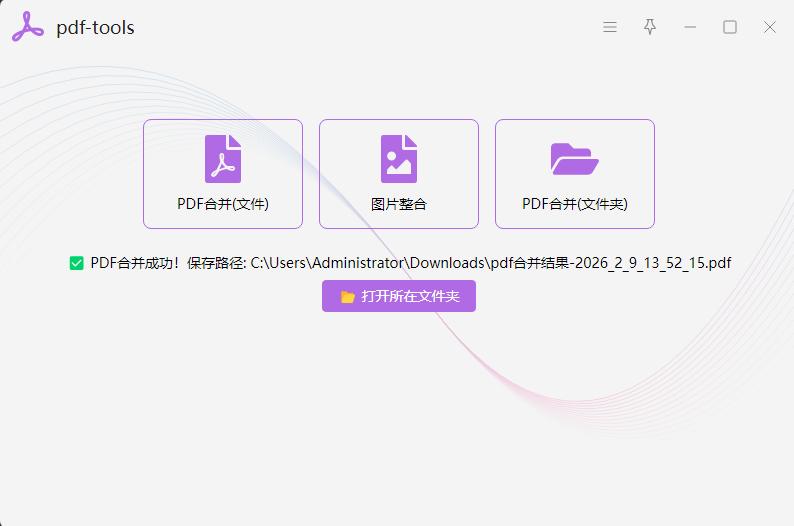Click the pdf-tools title text

pyautogui.click(x=95, y=28)
